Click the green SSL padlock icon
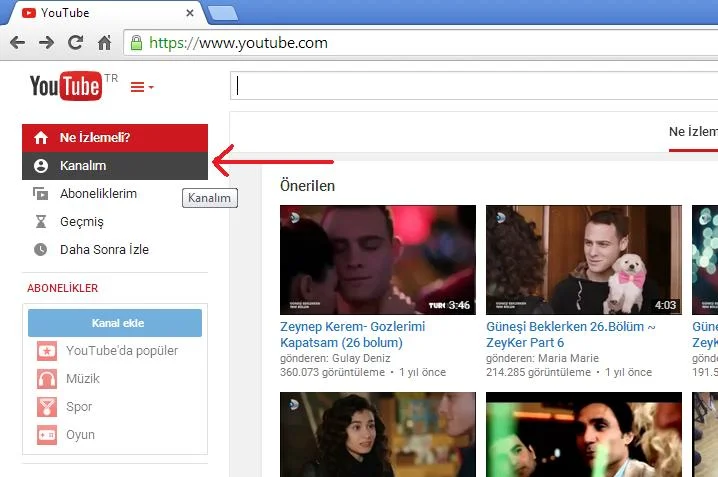Viewport: 718px width, 477px height. click(x=136, y=43)
